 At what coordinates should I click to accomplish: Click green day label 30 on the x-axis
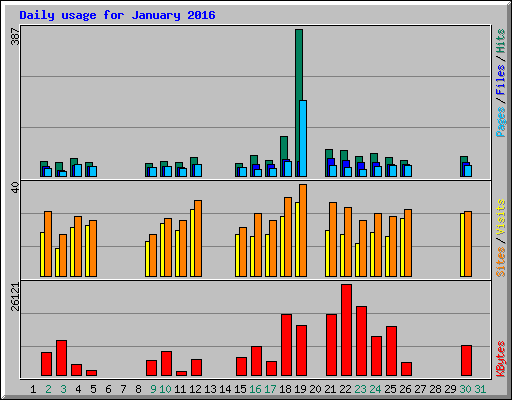[465, 389]
